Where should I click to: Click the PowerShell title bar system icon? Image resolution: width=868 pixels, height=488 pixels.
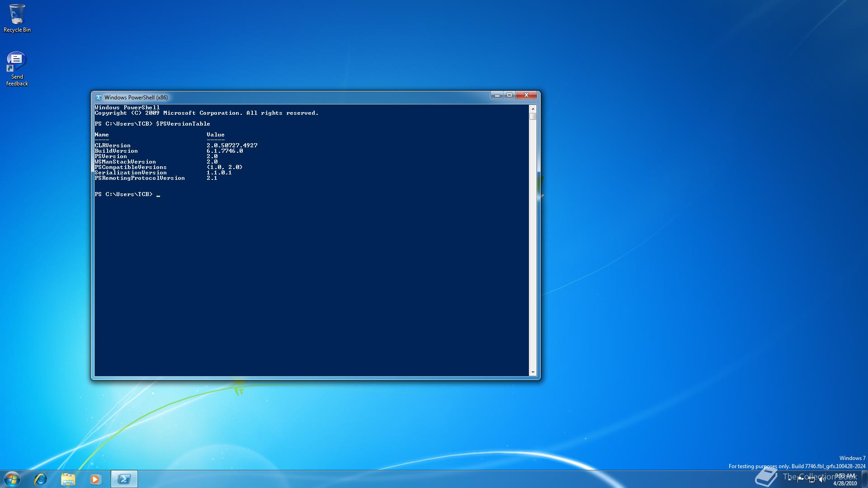[99, 97]
